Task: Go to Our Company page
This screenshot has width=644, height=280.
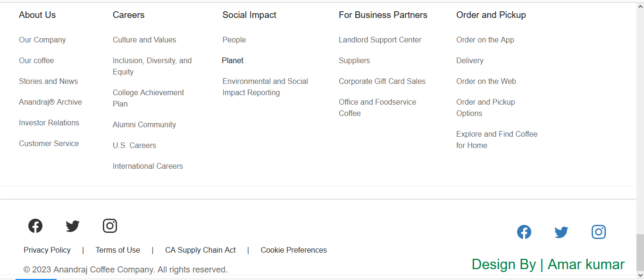Action: (x=42, y=40)
